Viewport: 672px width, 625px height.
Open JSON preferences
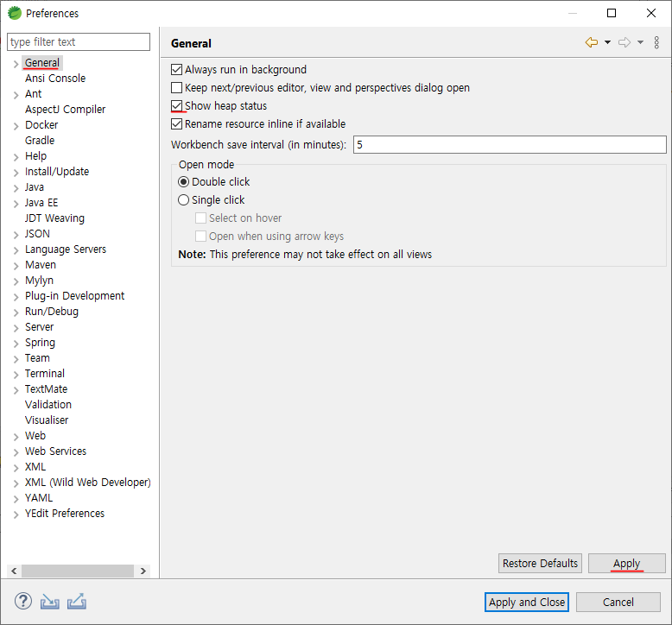(37, 234)
